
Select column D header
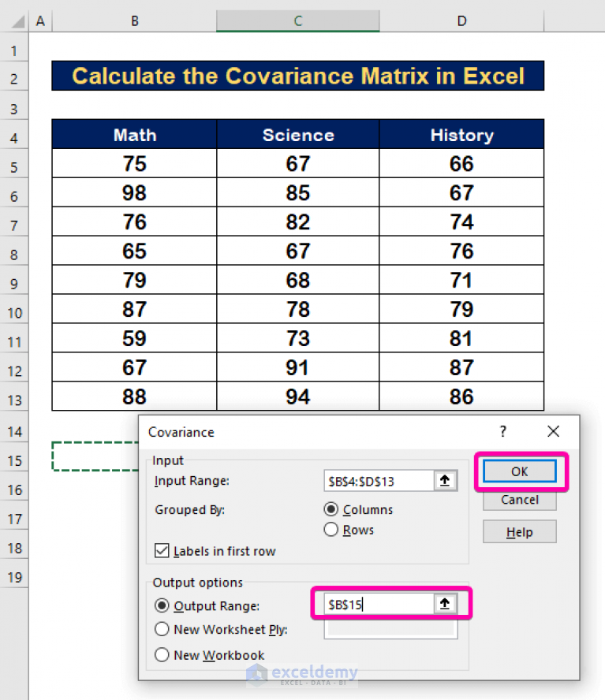pos(462,21)
